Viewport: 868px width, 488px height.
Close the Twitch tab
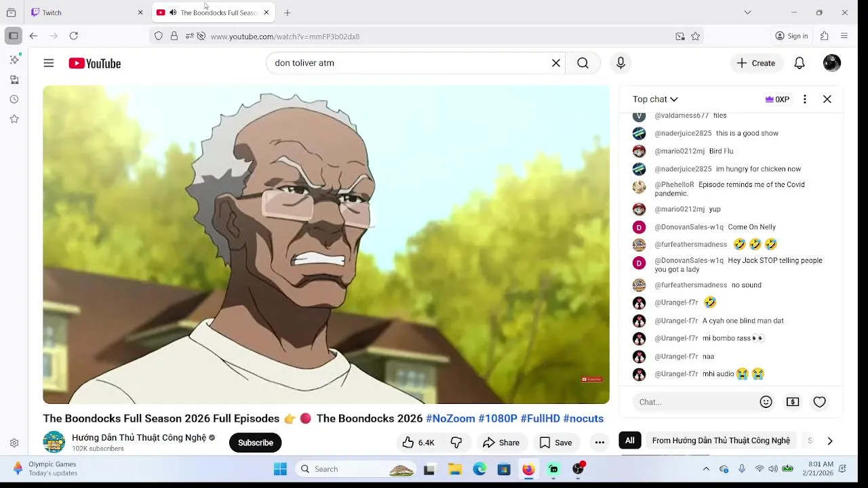point(140,12)
